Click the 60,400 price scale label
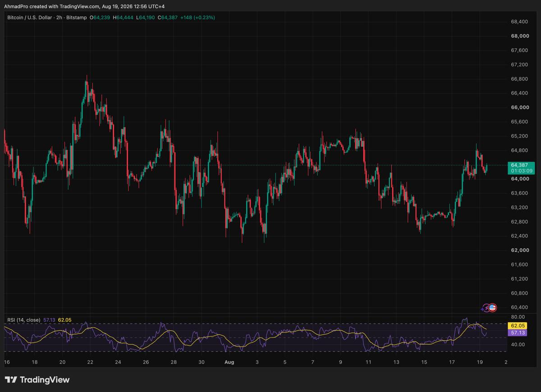 point(520,307)
